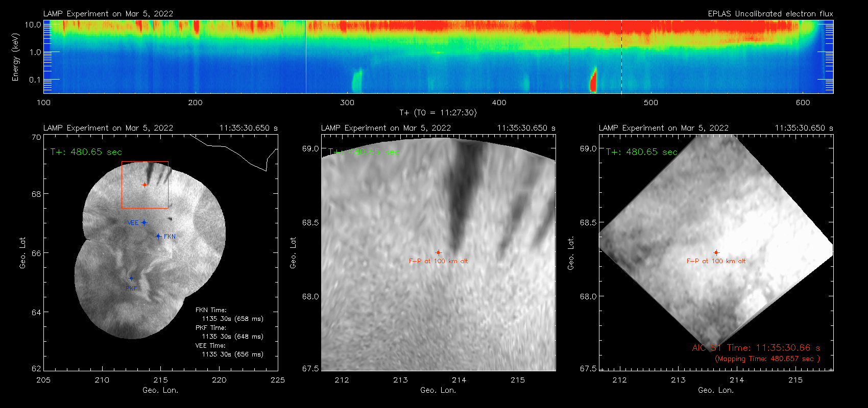Click the FKN station marker on map
Image resolution: width=868 pixels, height=408 pixels.
(158, 236)
